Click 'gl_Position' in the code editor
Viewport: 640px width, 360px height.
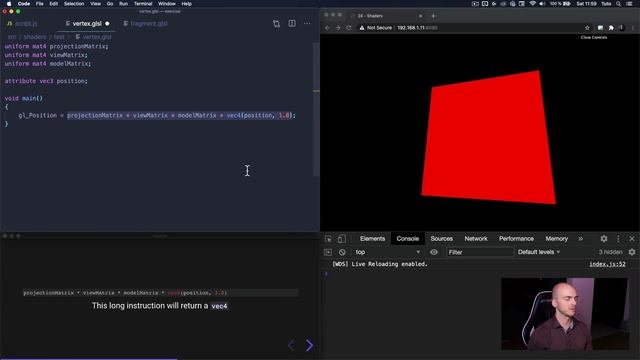click(38, 116)
